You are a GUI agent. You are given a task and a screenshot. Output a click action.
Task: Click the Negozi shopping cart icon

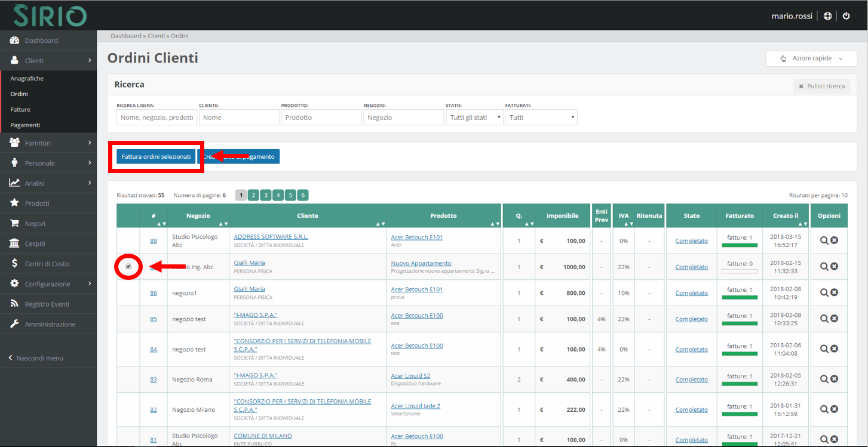15,223
